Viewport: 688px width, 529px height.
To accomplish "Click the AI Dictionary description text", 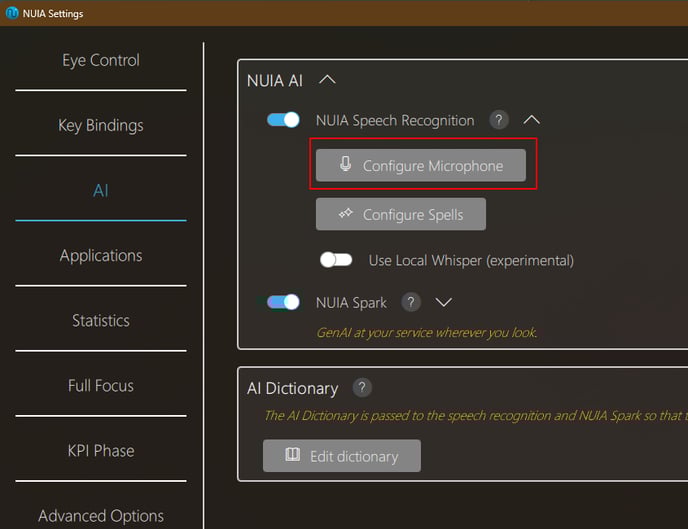I will pyautogui.click(x=476, y=416).
